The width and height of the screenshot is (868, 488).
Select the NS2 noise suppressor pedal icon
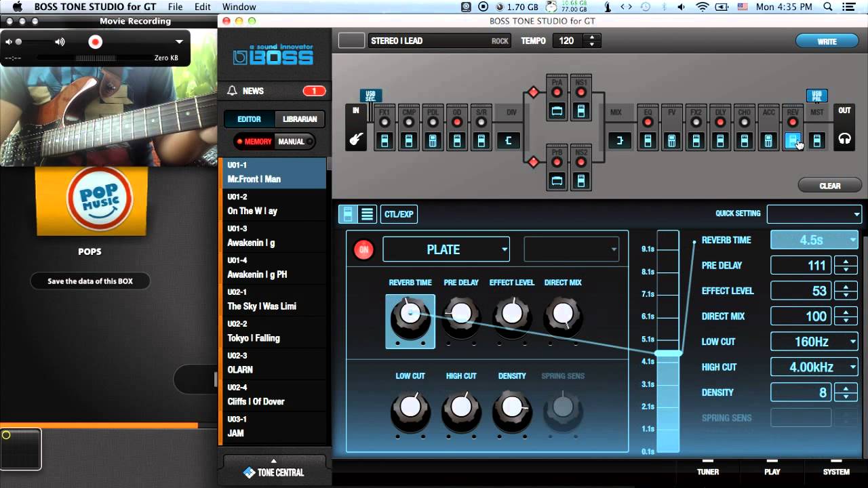point(581,181)
